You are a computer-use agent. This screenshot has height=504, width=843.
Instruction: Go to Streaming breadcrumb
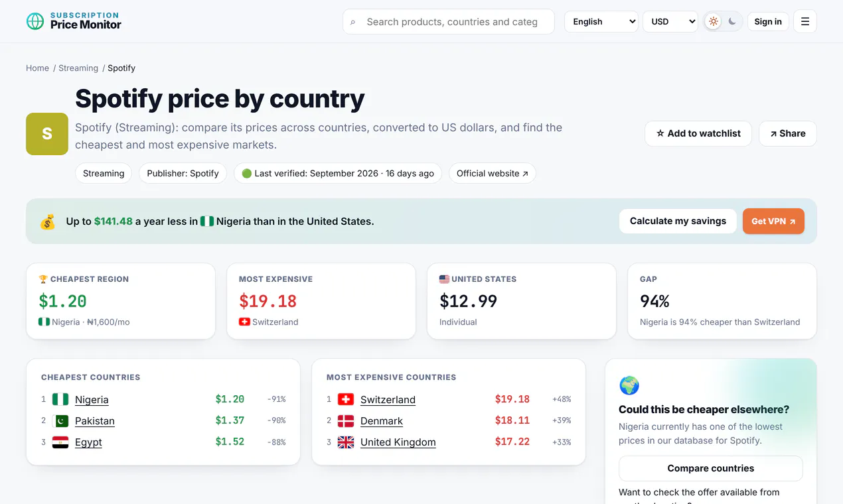pos(78,68)
